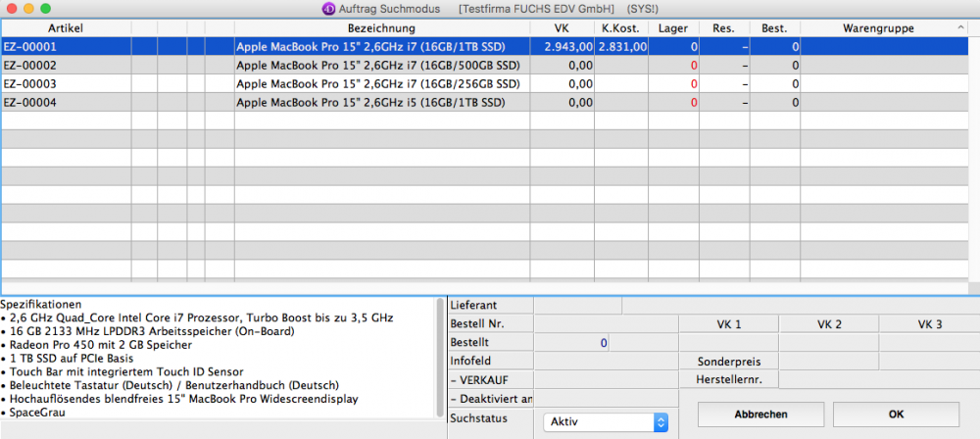Select the row for article EZ-00003
This screenshot has height=439, width=980.
click(x=294, y=83)
